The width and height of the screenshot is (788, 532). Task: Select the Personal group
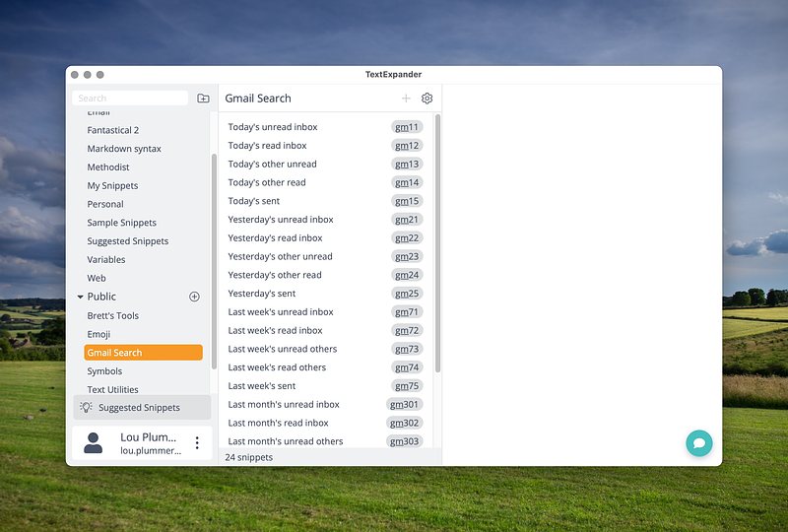click(105, 204)
